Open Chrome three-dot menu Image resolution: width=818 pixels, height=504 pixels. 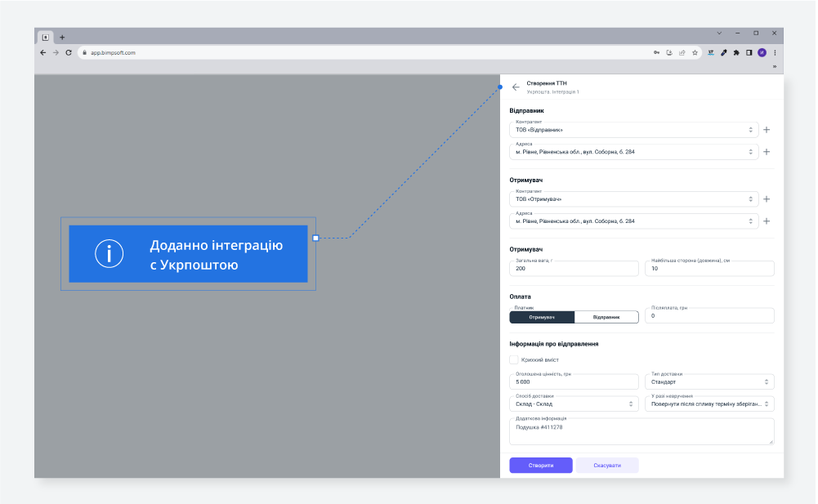(x=775, y=52)
